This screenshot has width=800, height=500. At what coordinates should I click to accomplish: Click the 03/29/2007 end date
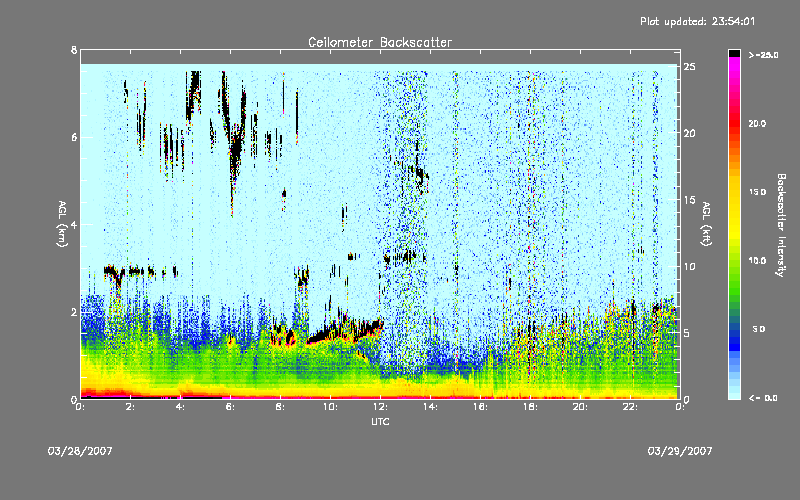click(x=680, y=451)
